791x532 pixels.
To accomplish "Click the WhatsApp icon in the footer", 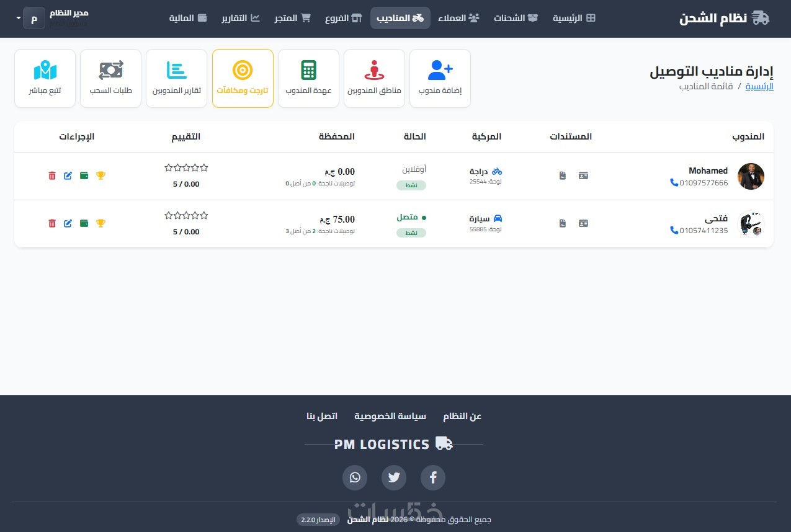I will click(x=355, y=477).
